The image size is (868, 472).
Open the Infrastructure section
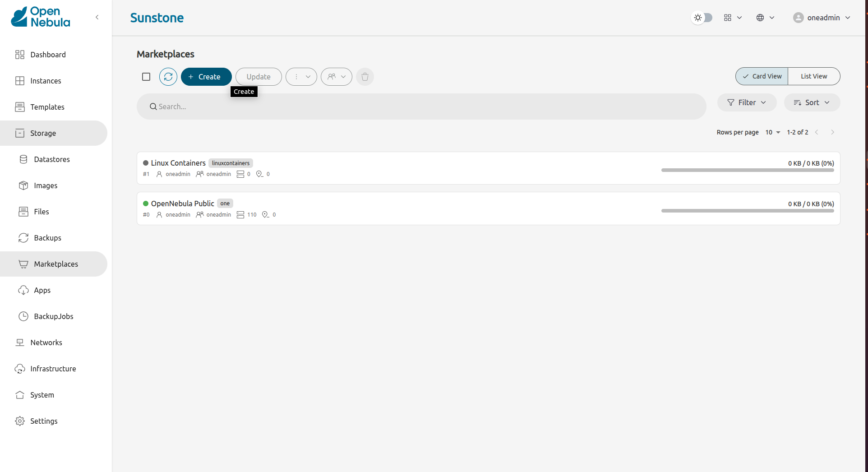click(53, 369)
